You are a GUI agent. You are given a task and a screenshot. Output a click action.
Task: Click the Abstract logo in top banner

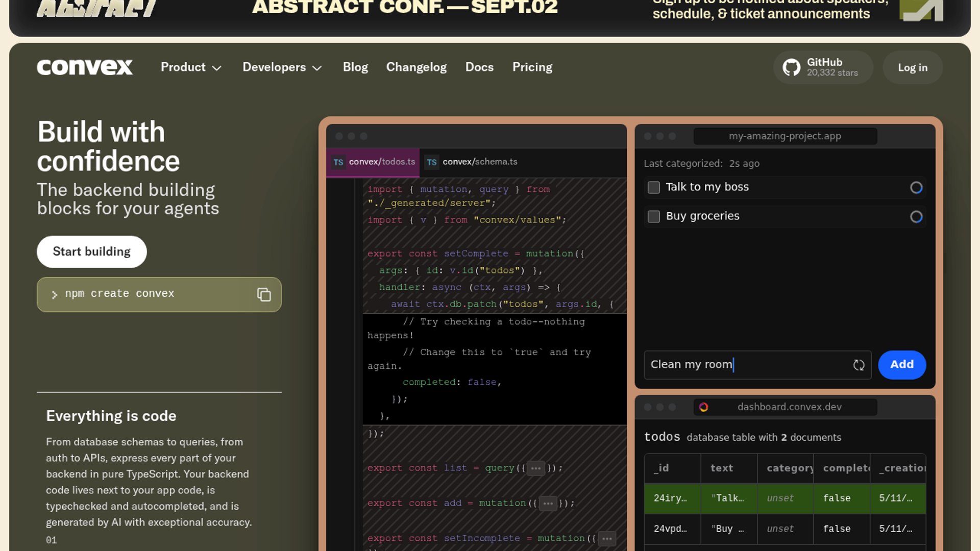click(x=96, y=8)
